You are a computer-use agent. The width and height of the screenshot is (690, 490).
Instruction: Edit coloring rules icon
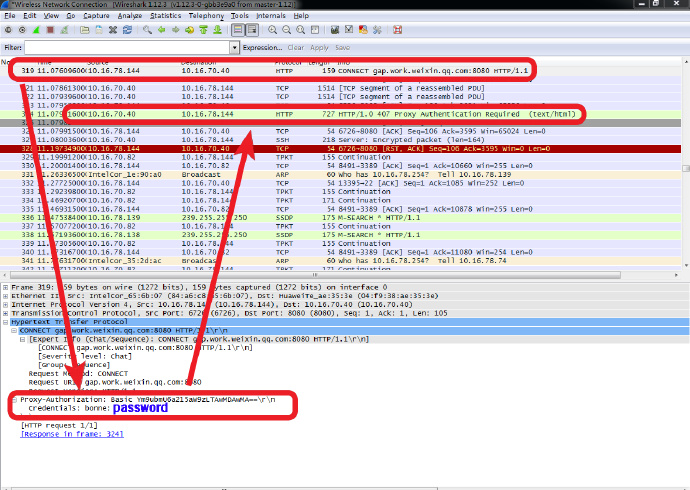[363, 30]
